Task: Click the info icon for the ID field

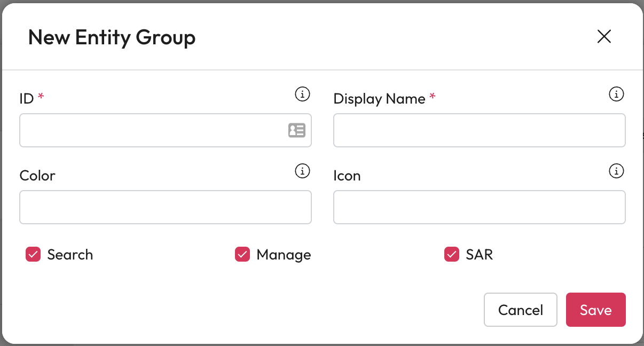Action: (x=302, y=95)
